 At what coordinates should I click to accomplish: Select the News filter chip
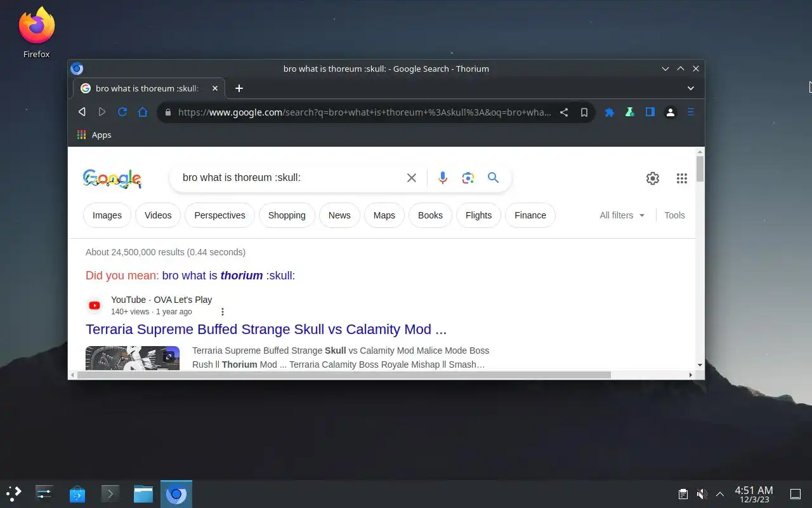point(339,215)
